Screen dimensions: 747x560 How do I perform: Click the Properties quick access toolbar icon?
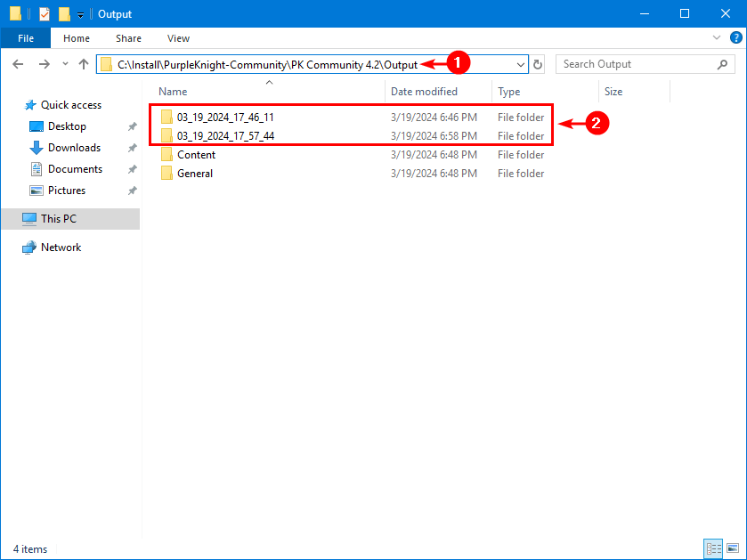coord(44,14)
